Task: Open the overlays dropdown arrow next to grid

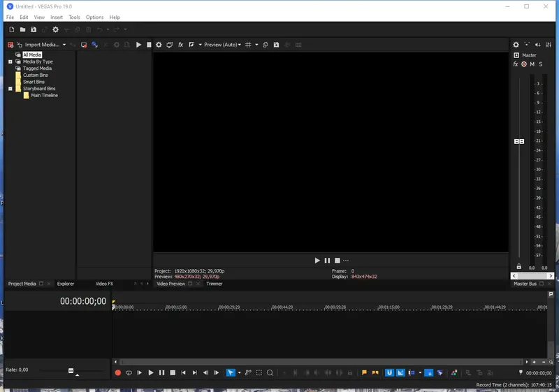Action: pos(256,45)
